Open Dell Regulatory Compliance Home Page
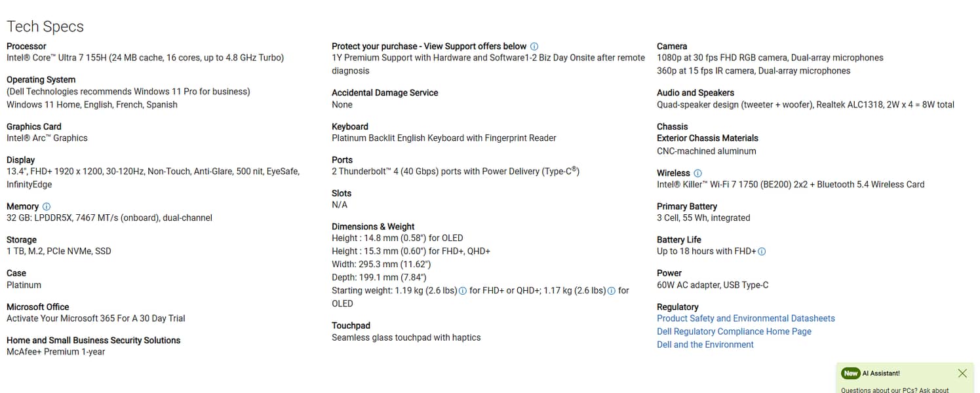The width and height of the screenshot is (980, 393). (734, 331)
